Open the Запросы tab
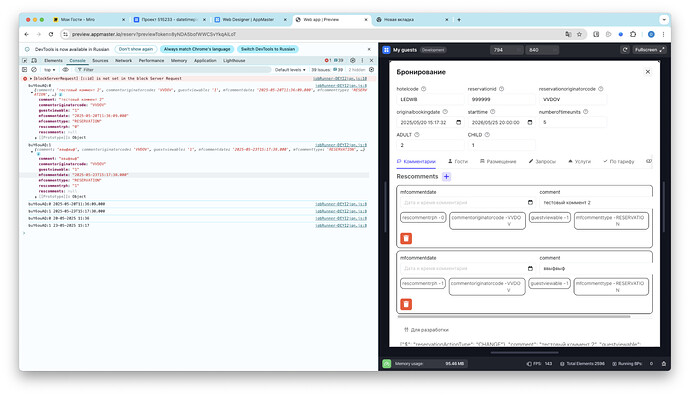Viewport: 690px width, 396px height. click(542, 161)
